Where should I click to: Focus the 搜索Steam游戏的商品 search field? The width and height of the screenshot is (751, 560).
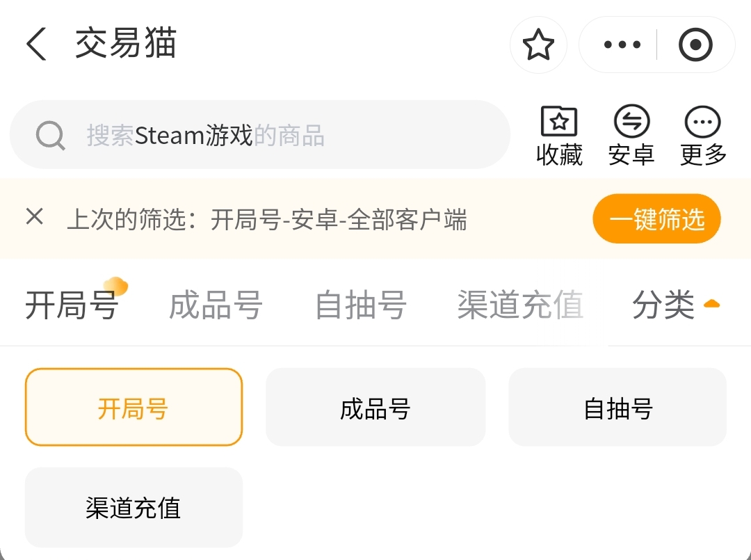coord(278,136)
